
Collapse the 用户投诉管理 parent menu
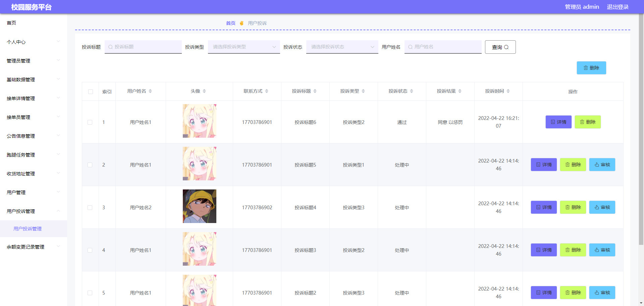34,211
